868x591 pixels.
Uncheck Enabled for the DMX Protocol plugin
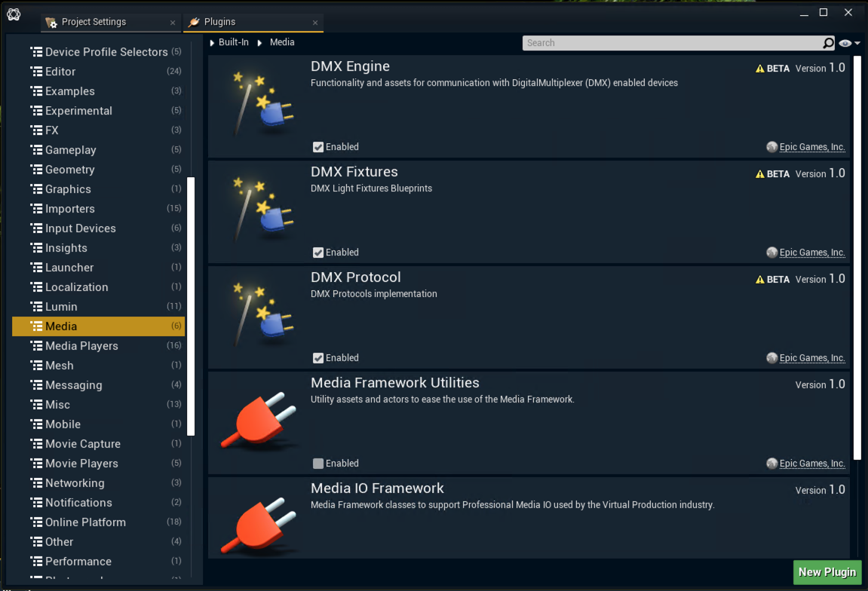[317, 357]
